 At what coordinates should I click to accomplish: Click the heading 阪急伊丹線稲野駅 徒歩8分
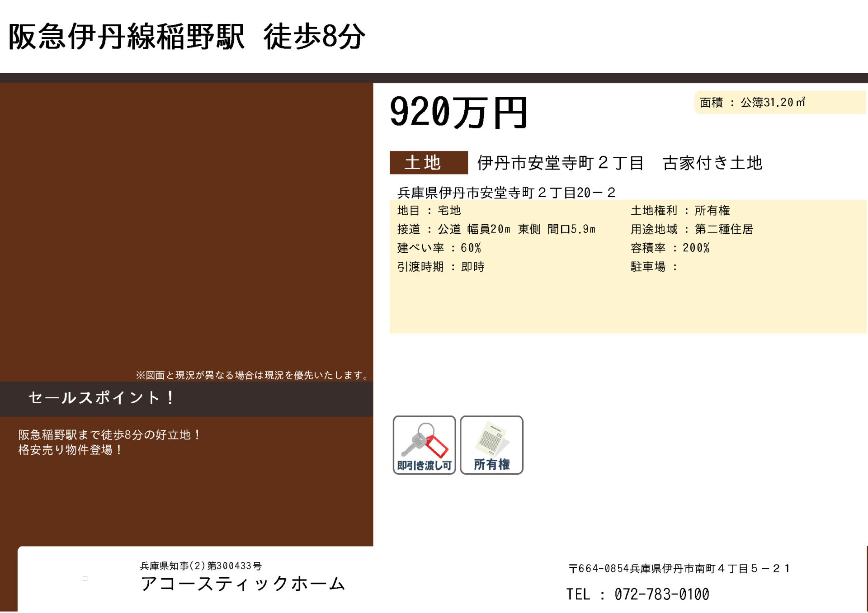tap(187, 36)
